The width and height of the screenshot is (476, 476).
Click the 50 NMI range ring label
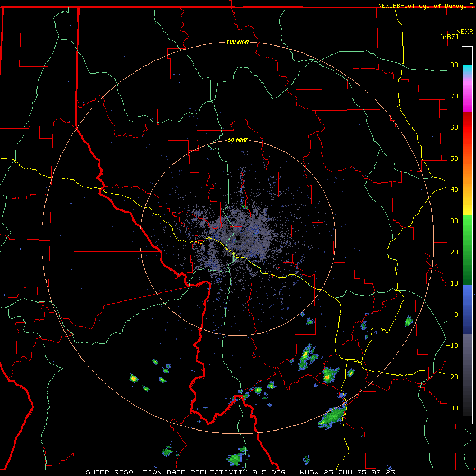[237, 140]
